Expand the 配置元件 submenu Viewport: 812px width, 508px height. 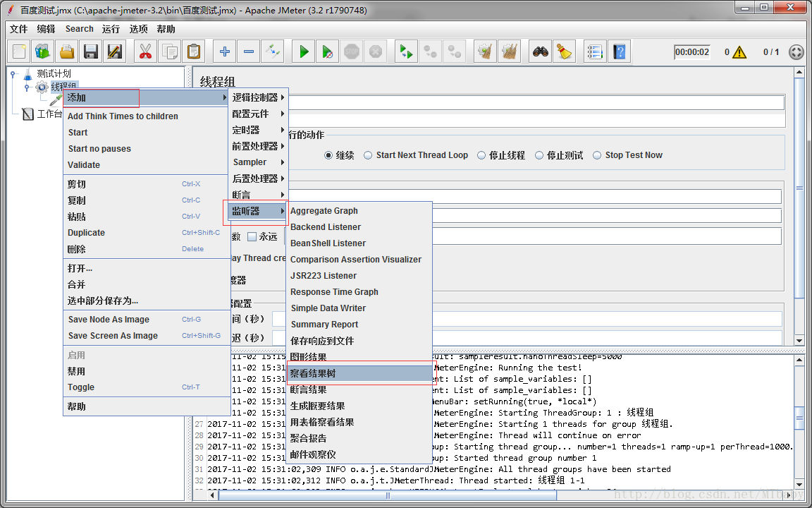tap(258, 114)
